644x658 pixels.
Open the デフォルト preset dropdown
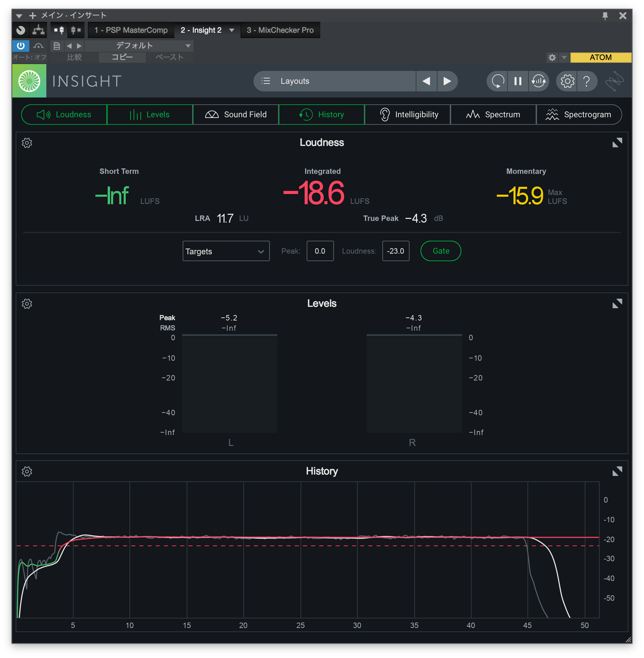[139, 46]
